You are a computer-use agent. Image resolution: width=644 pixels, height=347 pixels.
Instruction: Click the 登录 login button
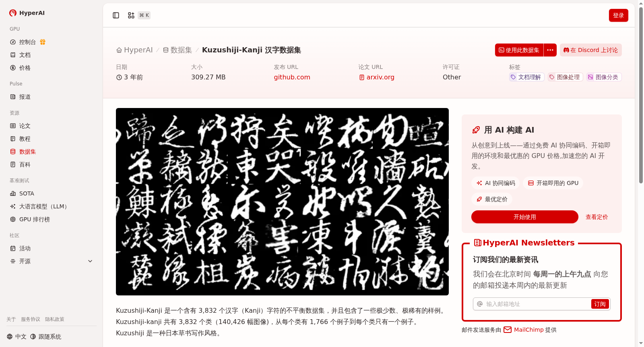618,15
